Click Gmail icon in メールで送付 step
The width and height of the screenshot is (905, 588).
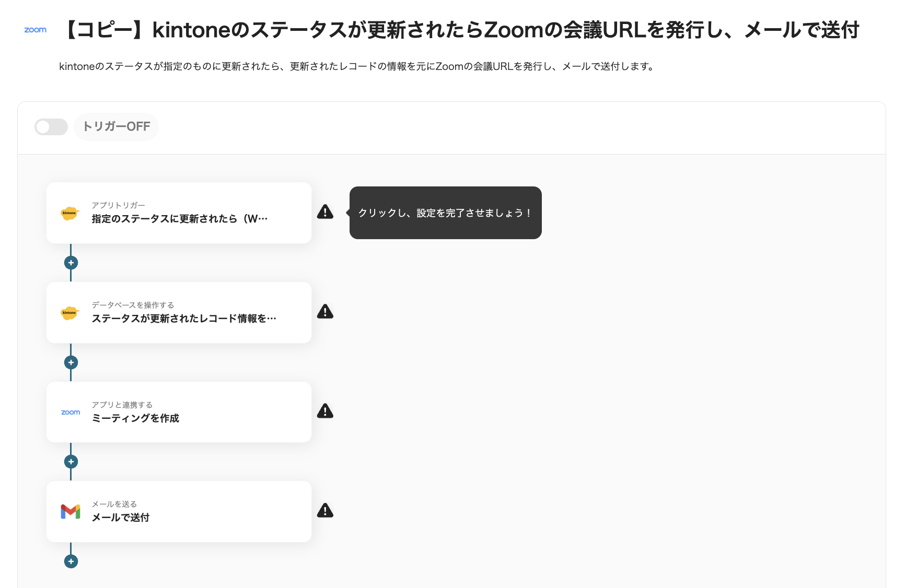coord(71,512)
